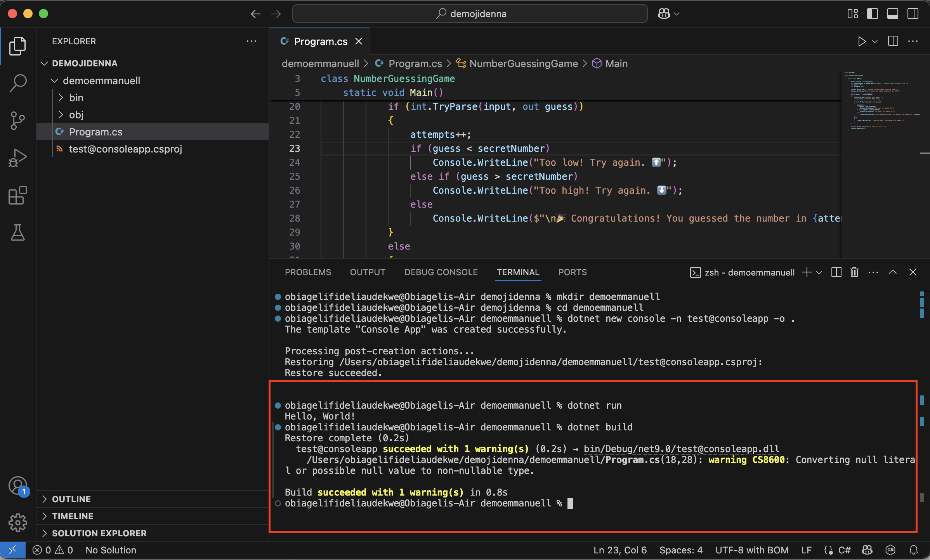Go back with the left arrow

pyautogui.click(x=255, y=14)
